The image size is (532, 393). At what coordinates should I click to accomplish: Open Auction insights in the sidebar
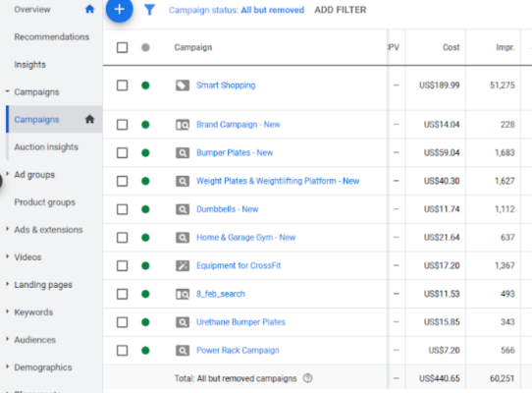pos(46,147)
